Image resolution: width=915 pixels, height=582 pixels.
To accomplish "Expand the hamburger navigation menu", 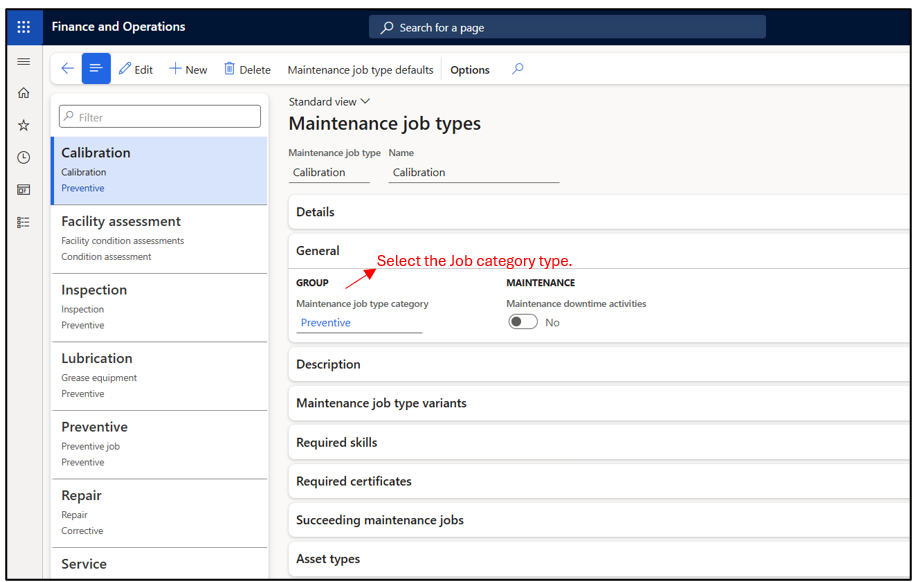I will (24, 62).
